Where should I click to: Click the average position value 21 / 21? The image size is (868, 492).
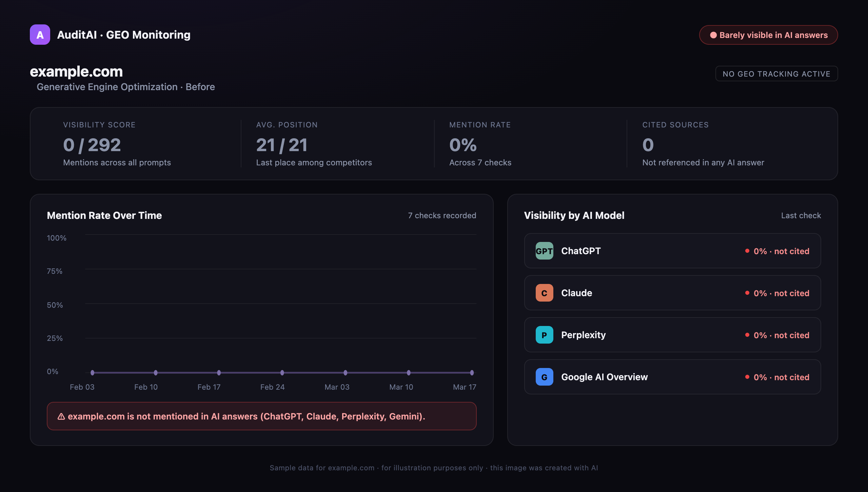click(x=282, y=145)
